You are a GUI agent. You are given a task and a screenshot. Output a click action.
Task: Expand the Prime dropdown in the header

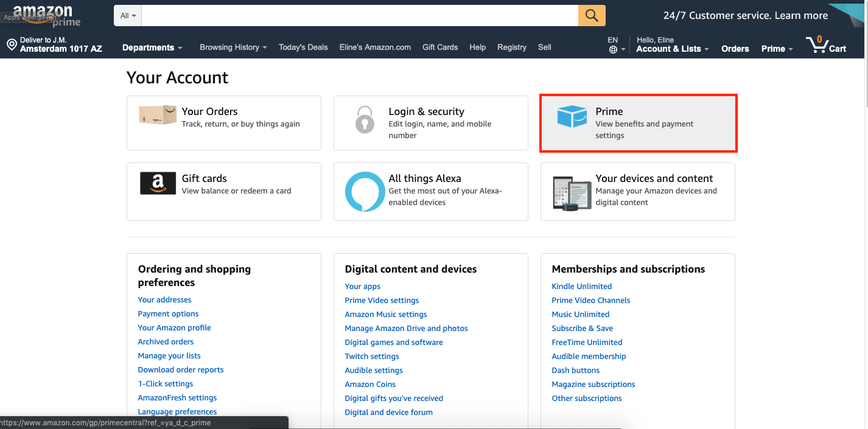[777, 49]
